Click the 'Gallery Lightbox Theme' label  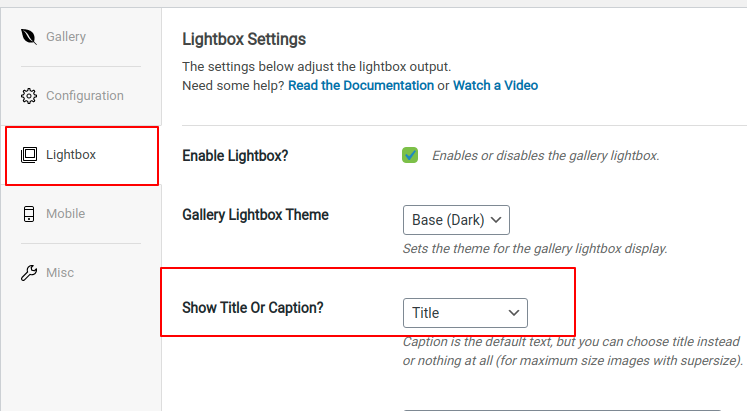[x=255, y=215]
